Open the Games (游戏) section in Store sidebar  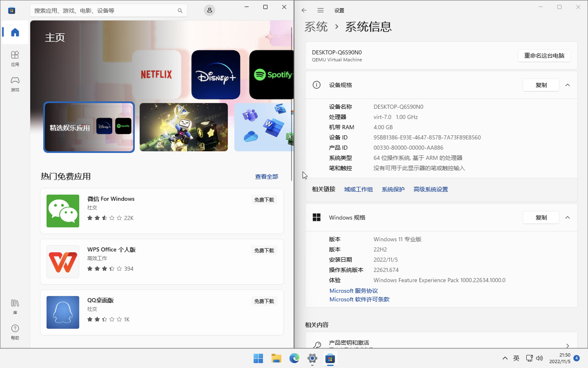click(15, 84)
